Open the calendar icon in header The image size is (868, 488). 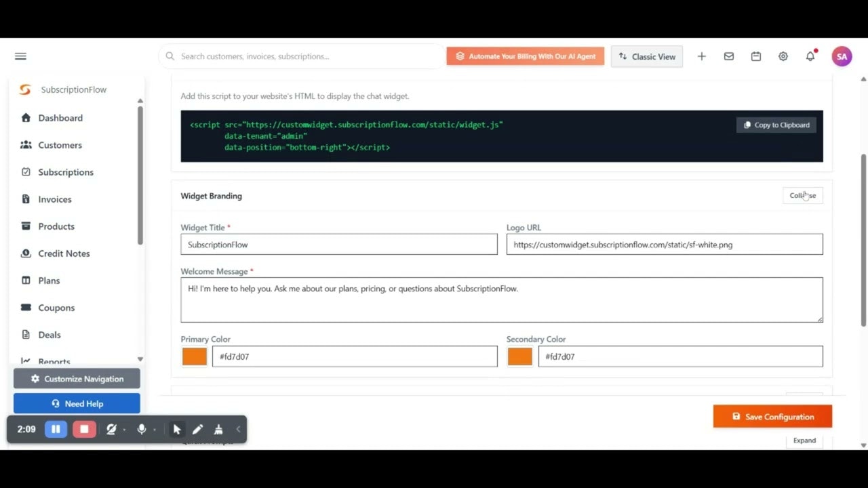click(x=756, y=56)
